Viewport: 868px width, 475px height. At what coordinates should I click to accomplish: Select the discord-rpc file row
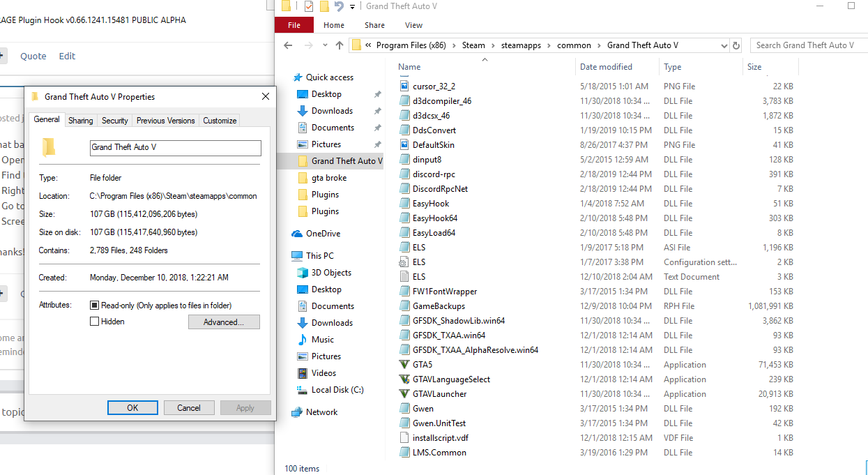click(596, 174)
